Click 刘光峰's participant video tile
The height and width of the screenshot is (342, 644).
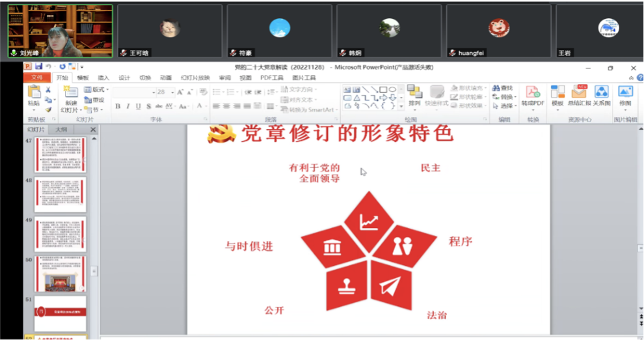click(60, 31)
